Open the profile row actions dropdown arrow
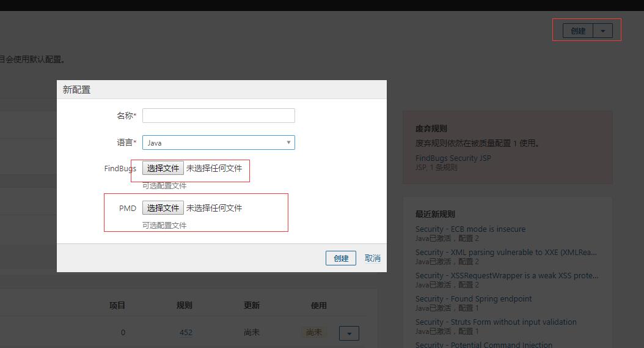This screenshot has width=644, height=348. (x=349, y=333)
